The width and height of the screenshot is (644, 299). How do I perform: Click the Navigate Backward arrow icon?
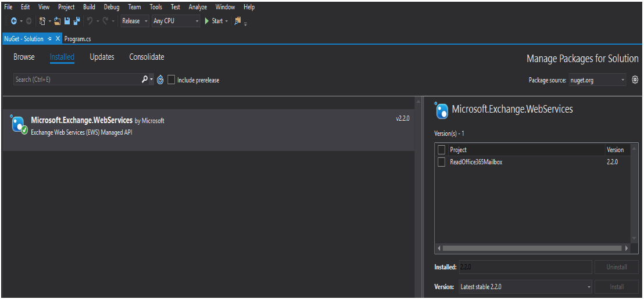13,21
